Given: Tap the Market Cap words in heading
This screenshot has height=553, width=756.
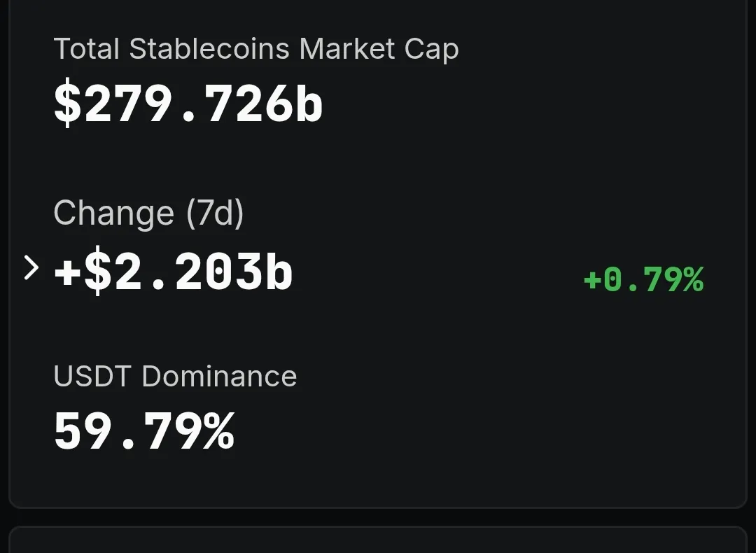Looking at the screenshot, I should [379, 50].
